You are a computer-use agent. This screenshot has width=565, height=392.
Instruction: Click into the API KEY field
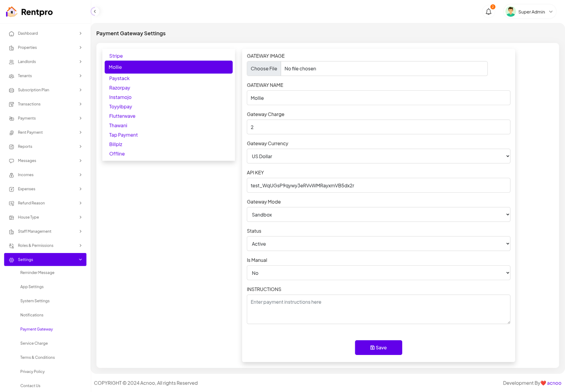point(378,186)
